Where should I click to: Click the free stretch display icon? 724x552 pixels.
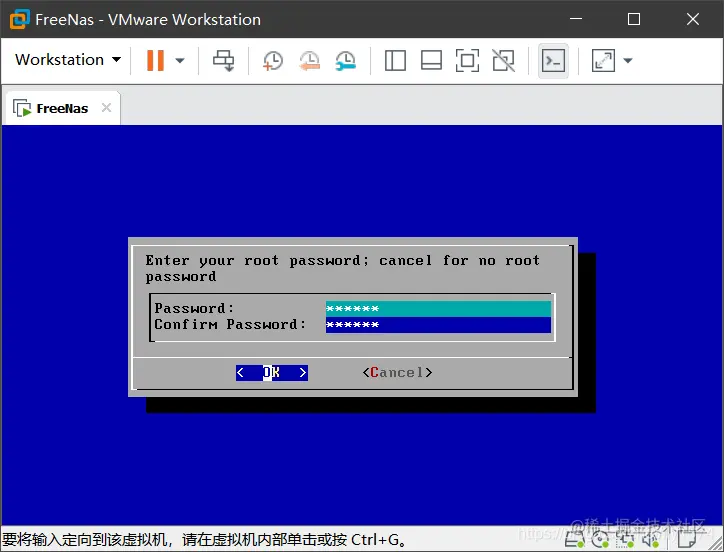coord(603,61)
